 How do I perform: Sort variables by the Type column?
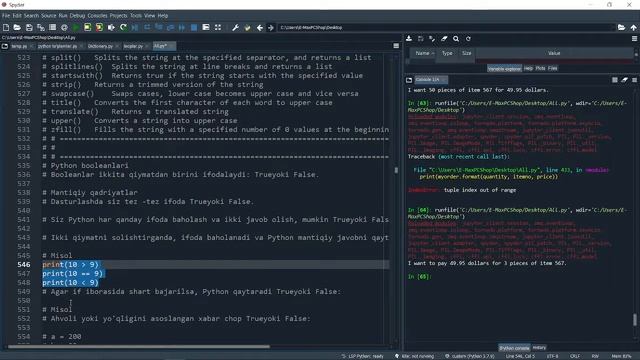pyautogui.click(x=447, y=53)
